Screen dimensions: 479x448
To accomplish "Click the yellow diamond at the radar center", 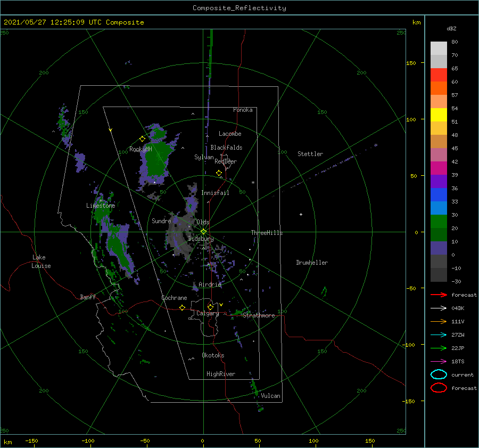I will tap(203, 232).
